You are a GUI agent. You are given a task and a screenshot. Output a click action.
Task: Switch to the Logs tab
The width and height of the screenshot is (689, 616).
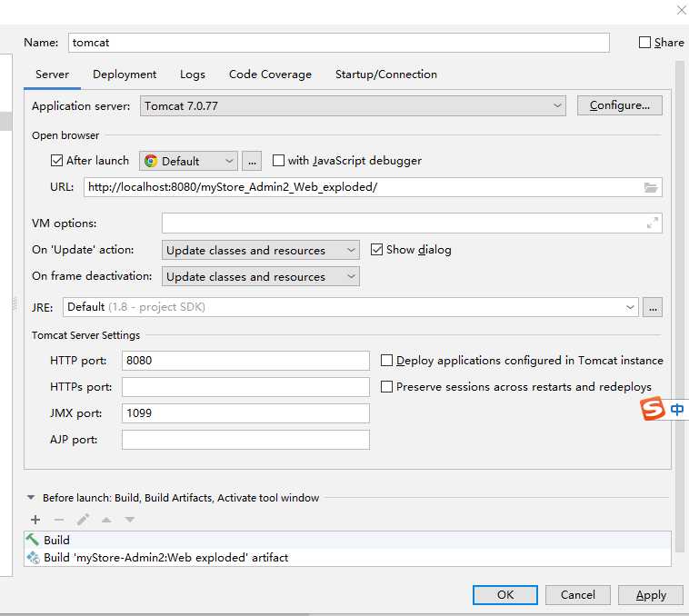point(193,75)
